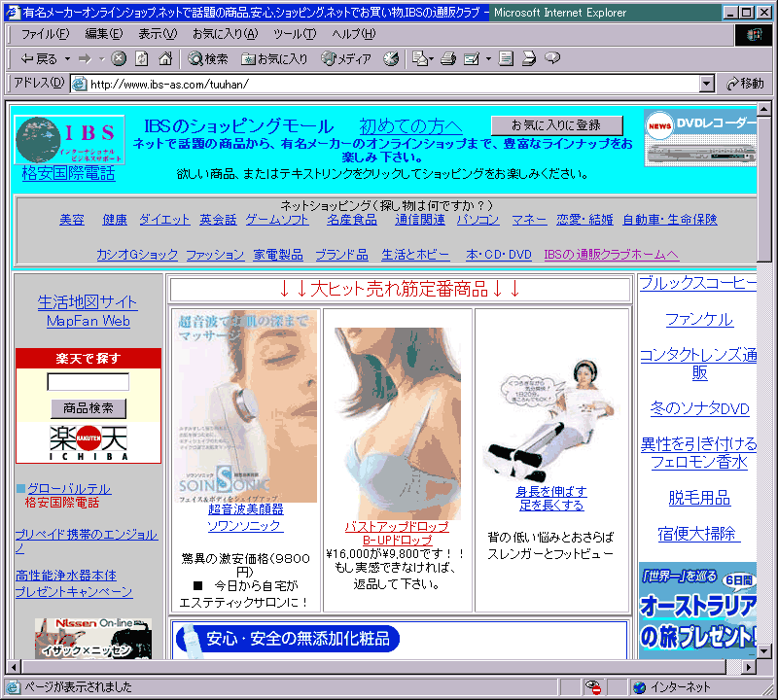
Task: Expand the address bar URL dropdown
Action: tap(707, 84)
